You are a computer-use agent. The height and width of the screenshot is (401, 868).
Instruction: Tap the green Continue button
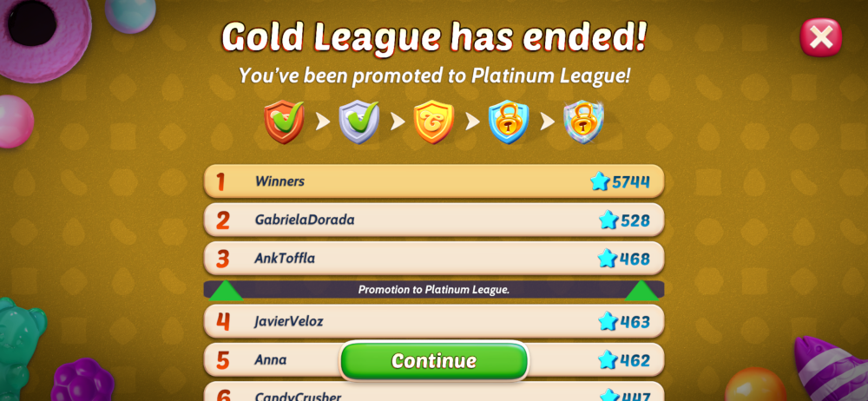[x=433, y=360]
